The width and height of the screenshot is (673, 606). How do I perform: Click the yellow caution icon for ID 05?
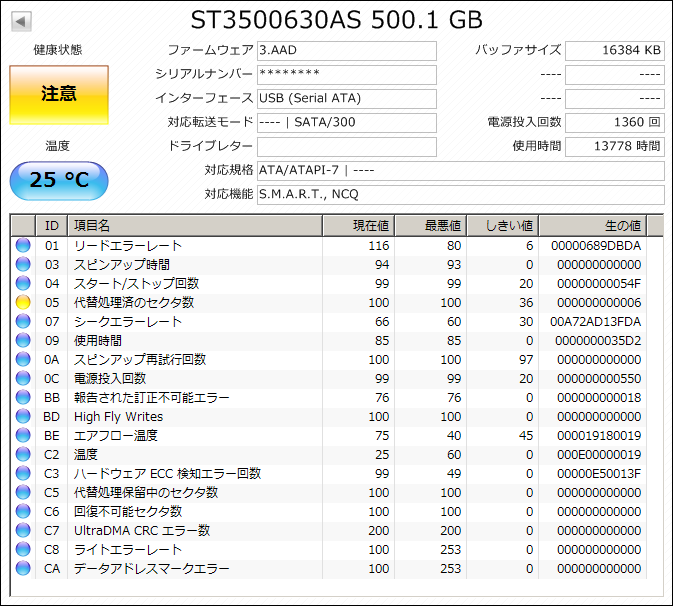tap(23, 303)
